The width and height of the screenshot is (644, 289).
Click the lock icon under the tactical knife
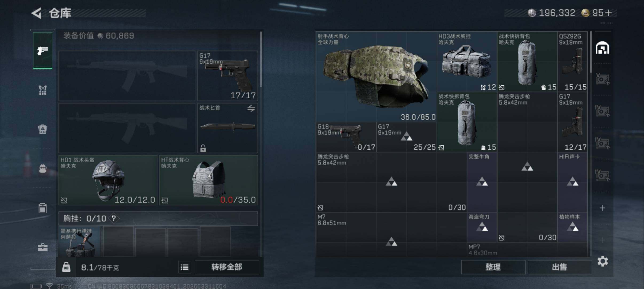click(x=203, y=148)
